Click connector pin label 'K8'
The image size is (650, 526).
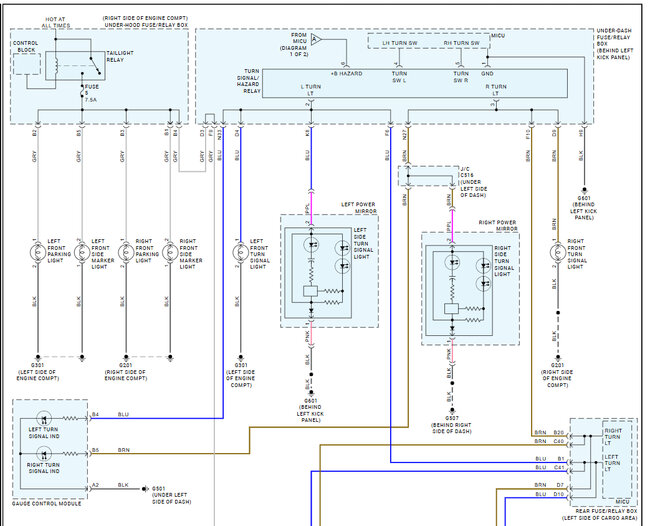pos(307,133)
